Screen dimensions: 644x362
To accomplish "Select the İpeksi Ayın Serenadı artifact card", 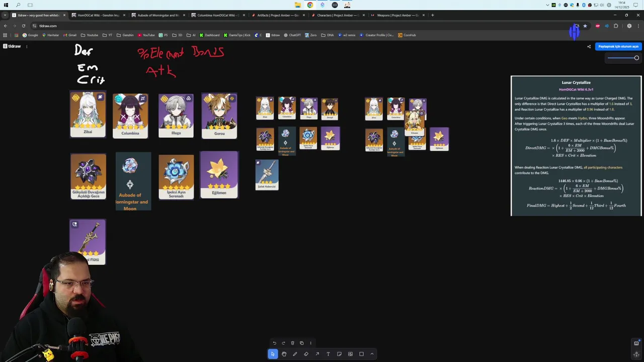I will (176, 176).
